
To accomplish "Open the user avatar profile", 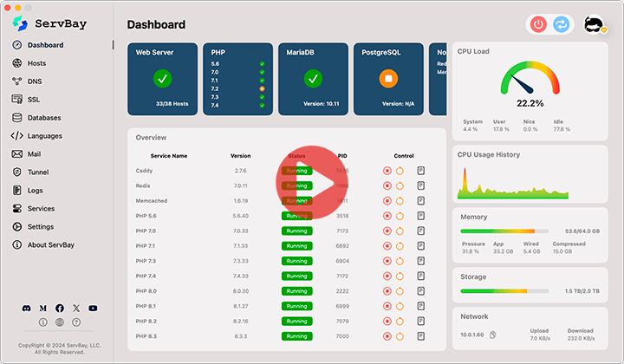I will [x=594, y=25].
